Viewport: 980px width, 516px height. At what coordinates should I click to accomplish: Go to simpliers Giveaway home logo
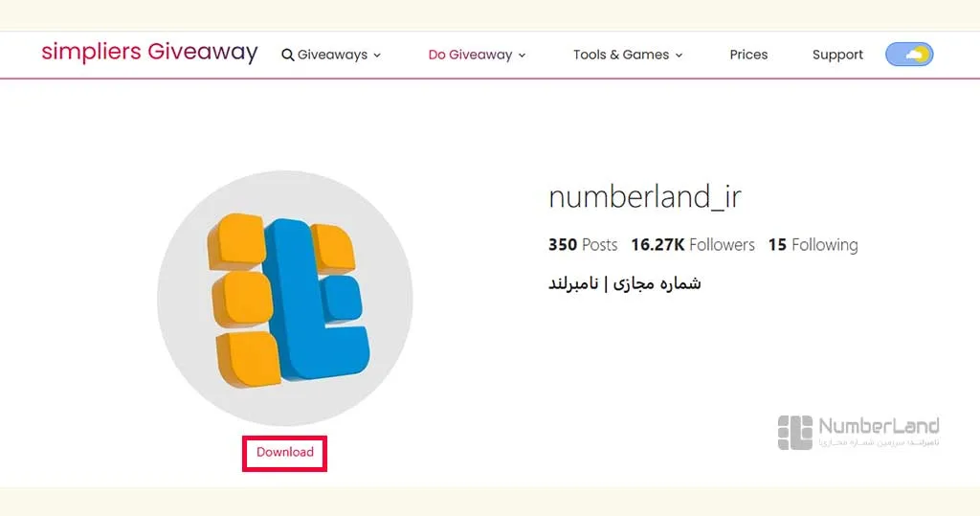tap(150, 52)
